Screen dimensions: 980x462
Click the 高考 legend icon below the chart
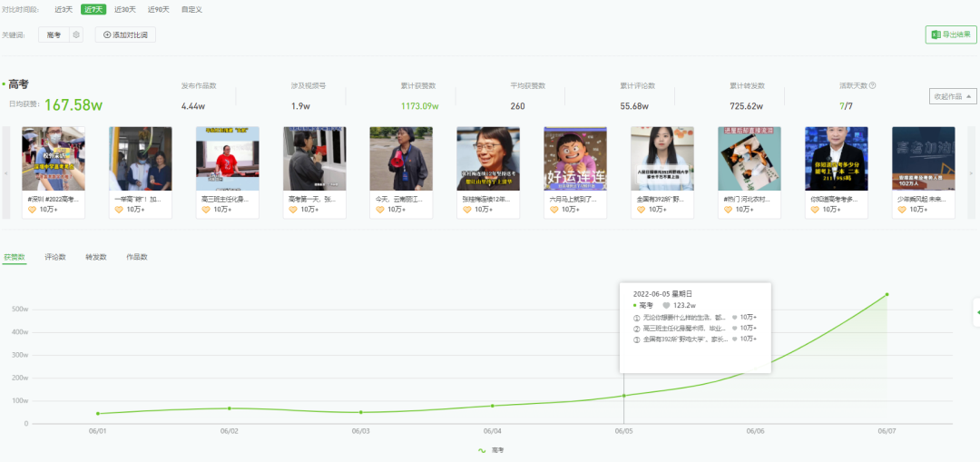[482, 450]
